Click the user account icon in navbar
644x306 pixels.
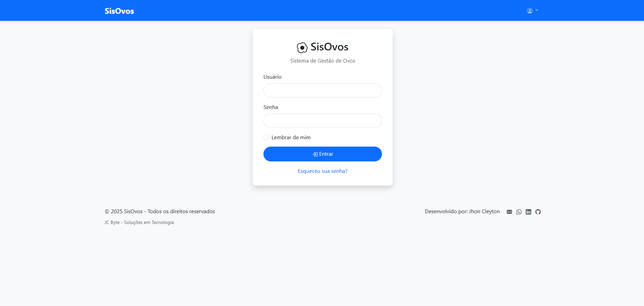(530, 11)
